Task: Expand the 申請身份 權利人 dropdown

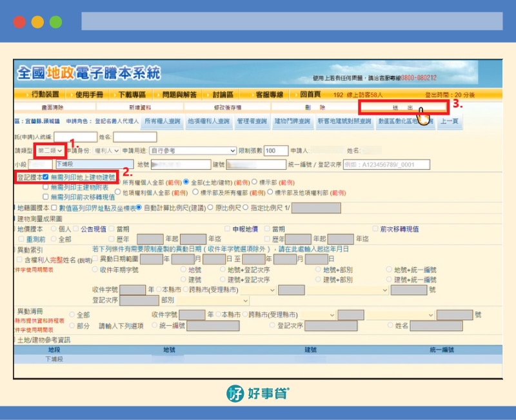Action: [x=105, y=150]
